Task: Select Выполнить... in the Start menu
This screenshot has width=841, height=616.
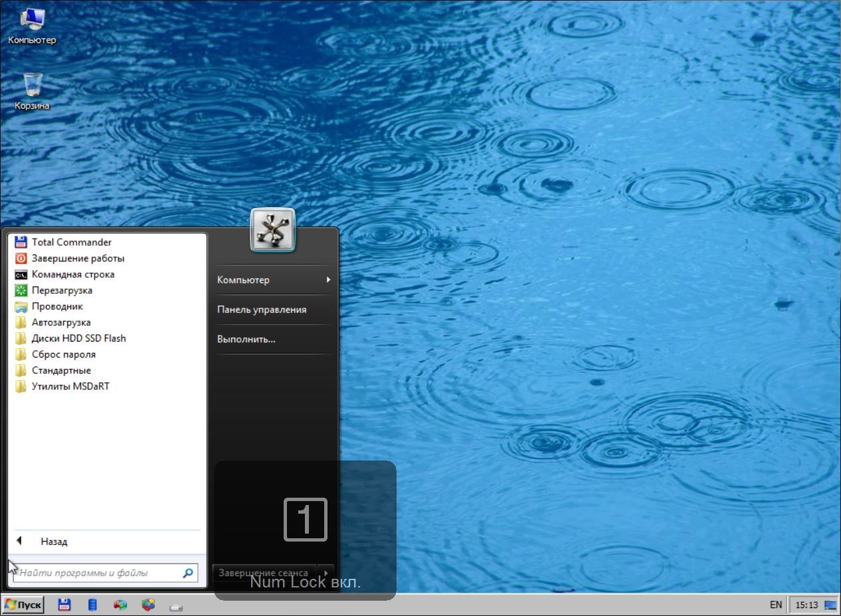Action: click(273, 339)
